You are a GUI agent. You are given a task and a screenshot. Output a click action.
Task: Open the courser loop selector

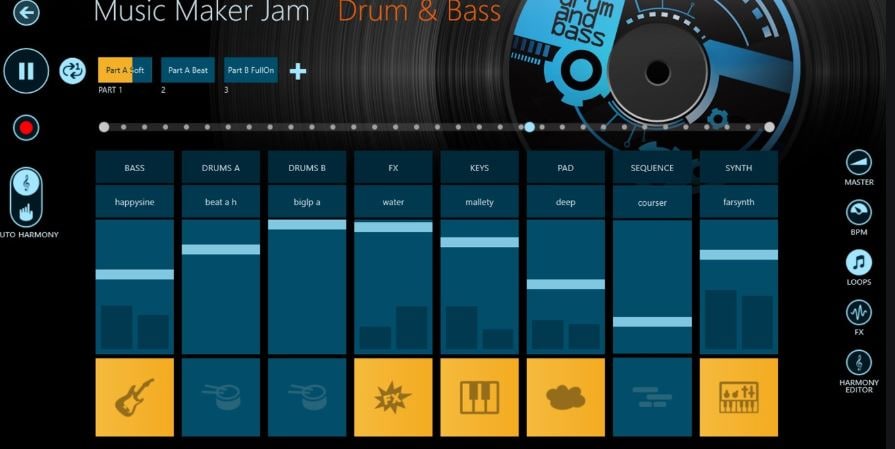click(x=652, y=202)
